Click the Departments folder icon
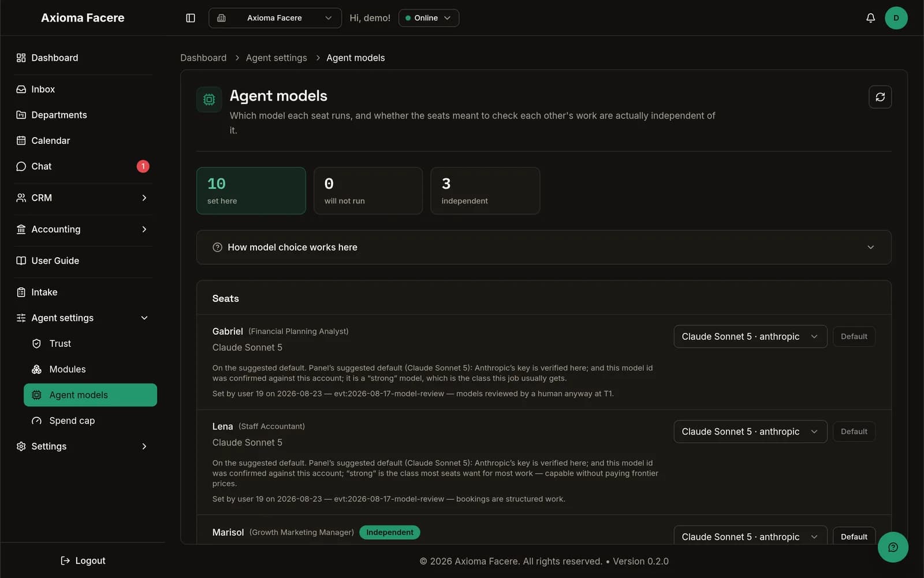Viewport: 924px width, 578px height. [x=21, y=115]
